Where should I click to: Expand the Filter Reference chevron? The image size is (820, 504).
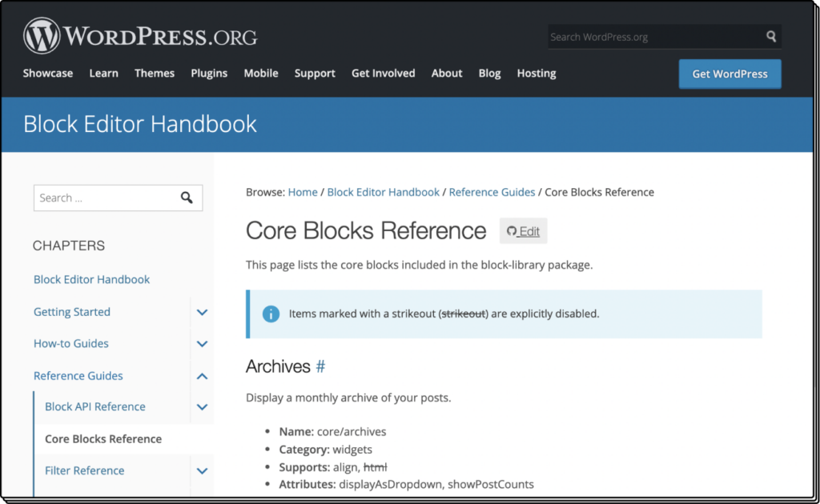click(202, 471)
